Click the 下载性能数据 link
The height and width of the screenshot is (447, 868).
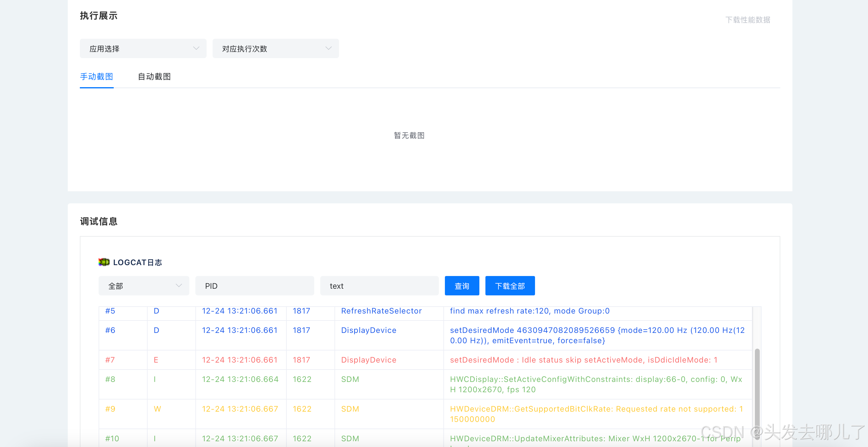[x=747, y=20]
